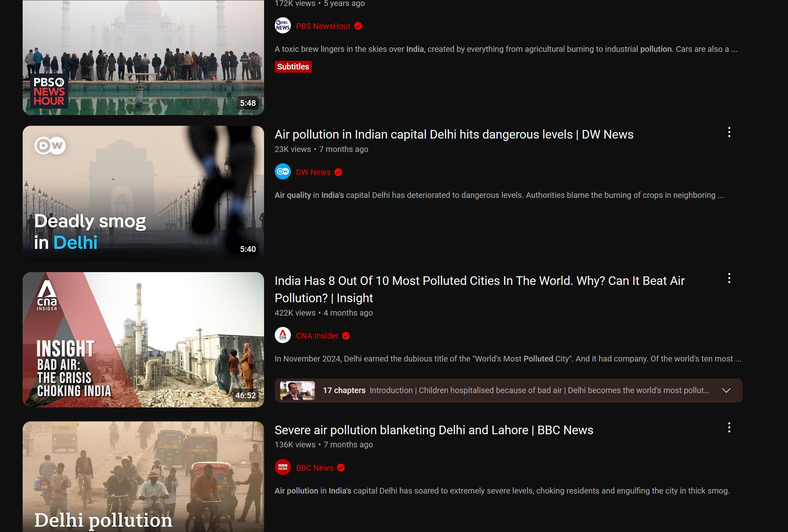The width and height of the screenshot is (788, 532).
Task: Click text '136K views • 7 months ago'
Action: 323,444
